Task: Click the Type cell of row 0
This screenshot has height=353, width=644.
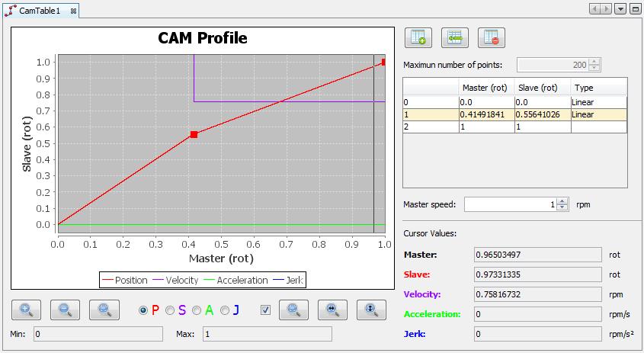Action: tap(599, 102)
